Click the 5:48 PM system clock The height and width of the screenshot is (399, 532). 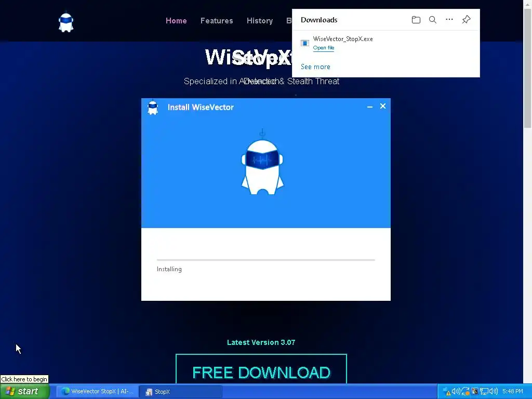tap(512, 392)
